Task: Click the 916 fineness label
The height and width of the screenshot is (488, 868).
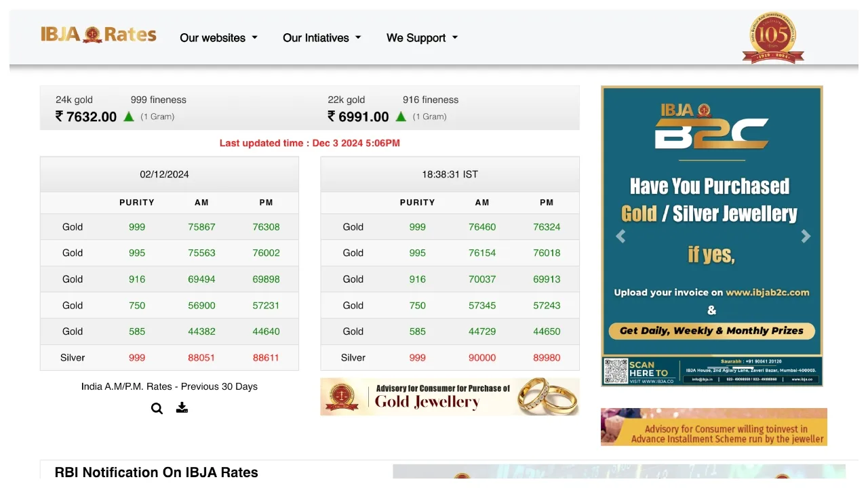Action: [431, 100]
